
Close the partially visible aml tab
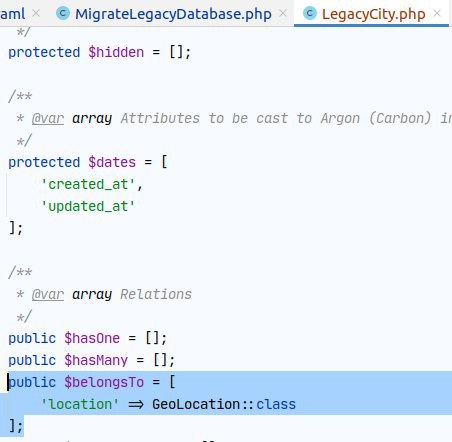coord(36,13)
